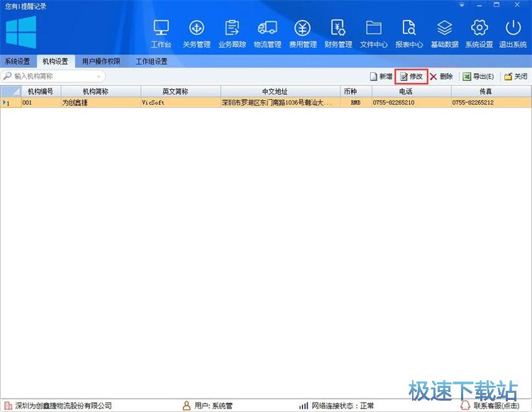Click 导出(E) export button
Screen dimensions: 532x412
(478, 77)
